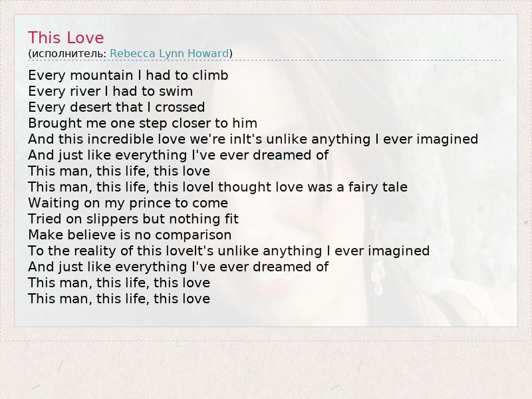Click the first "This man, this life" line
This screenshot has height=399, width=532.
tap(119, 171)
